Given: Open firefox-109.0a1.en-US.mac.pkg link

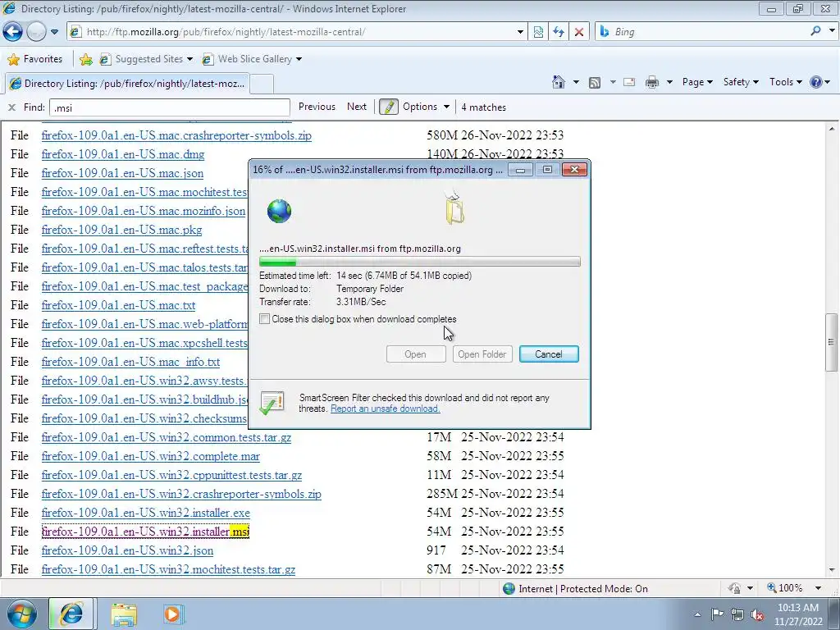Looking at the screenshot, I should point(121,230).
